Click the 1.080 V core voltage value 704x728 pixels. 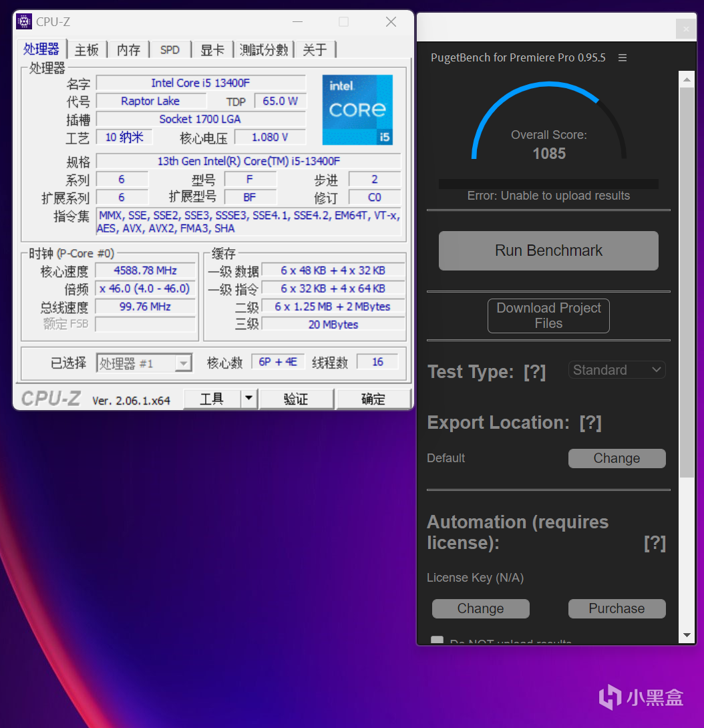point(270,138)
